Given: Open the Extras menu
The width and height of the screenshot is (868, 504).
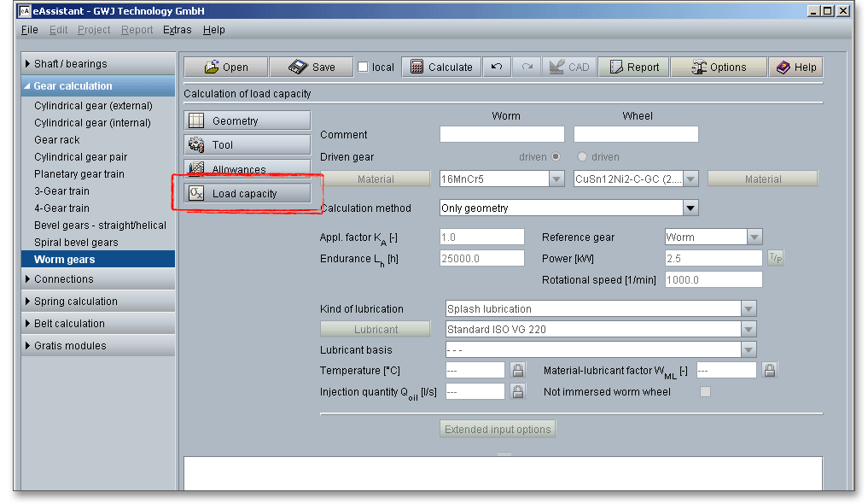Looking at the screenshot, I should coord(178,30).
